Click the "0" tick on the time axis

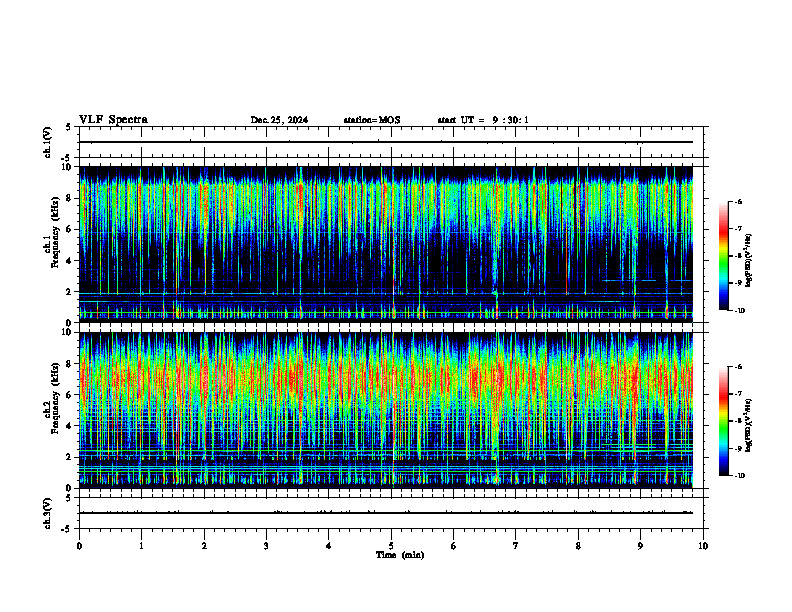(79, 546)
